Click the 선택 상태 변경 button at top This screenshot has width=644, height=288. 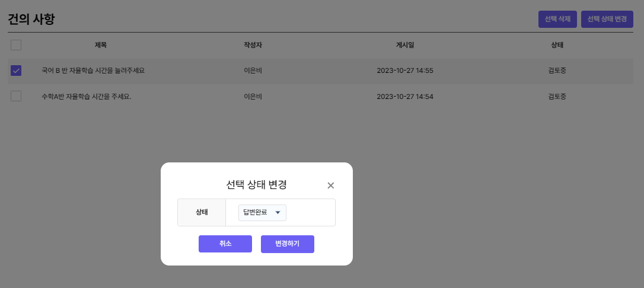click(x=607, y=20)
